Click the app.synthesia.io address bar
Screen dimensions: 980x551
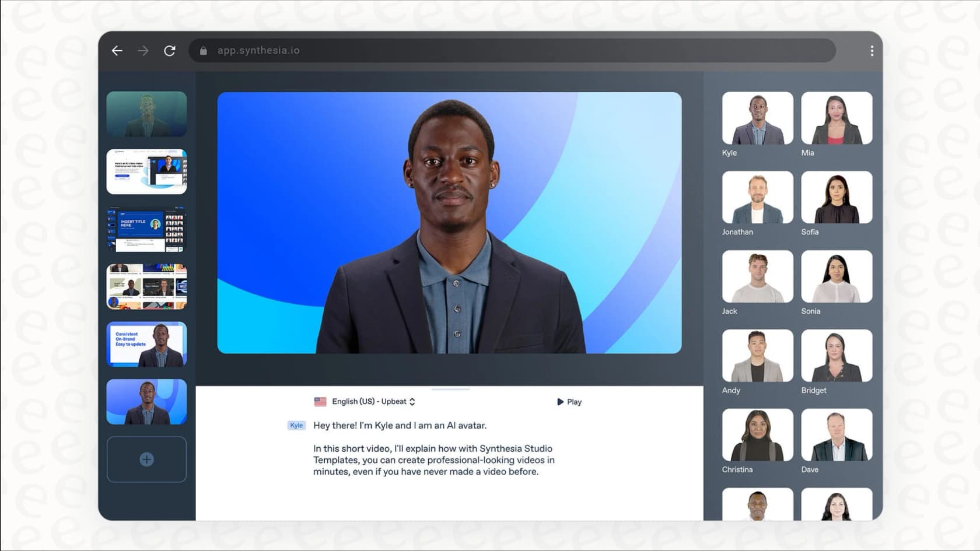click(512, 51)
